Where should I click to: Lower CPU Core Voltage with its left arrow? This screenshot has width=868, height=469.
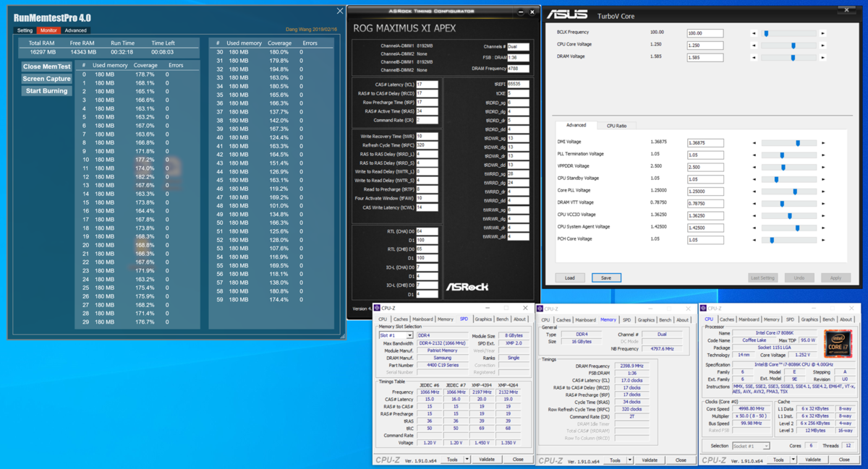[754, 46]
